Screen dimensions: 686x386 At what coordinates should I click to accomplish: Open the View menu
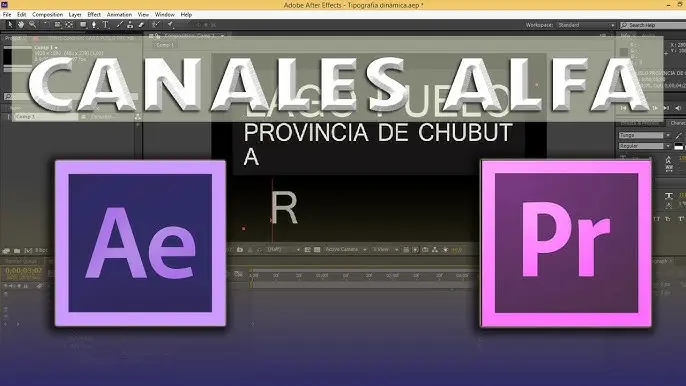[143, 14]
